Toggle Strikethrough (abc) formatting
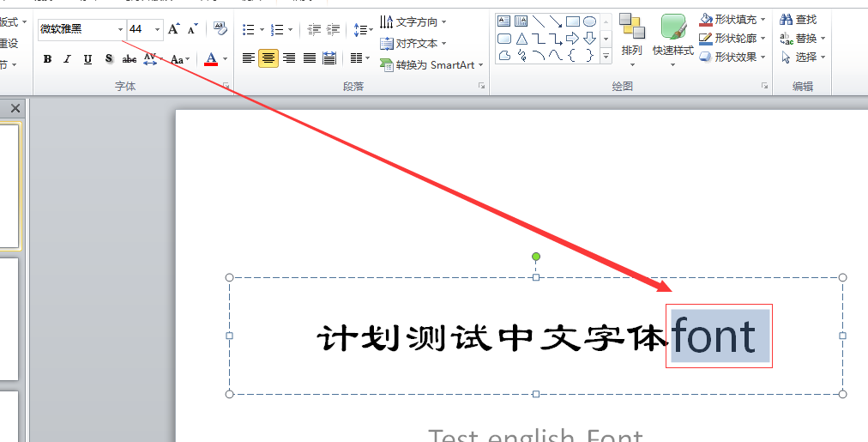 tap(129, 59)
